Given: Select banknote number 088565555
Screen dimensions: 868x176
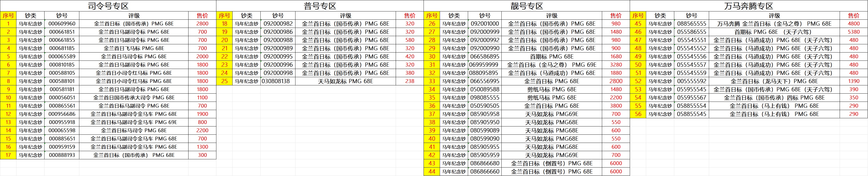Looking at the screenshot, I should pos(691,24).
